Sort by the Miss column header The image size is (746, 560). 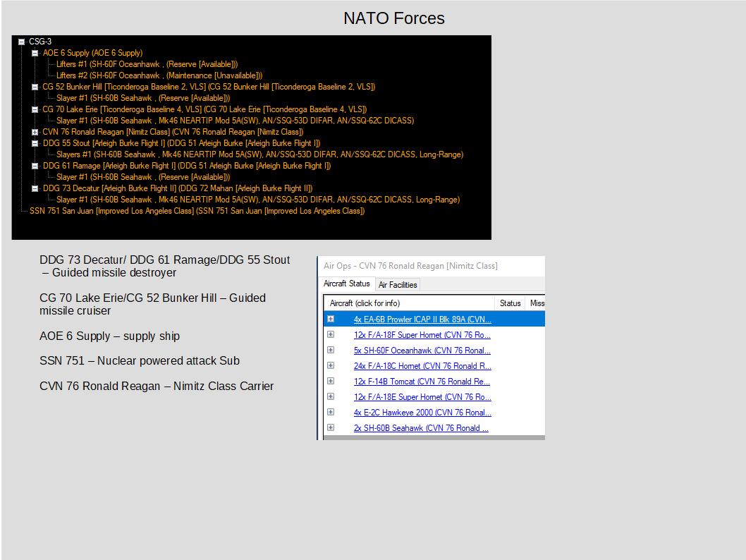536,303
